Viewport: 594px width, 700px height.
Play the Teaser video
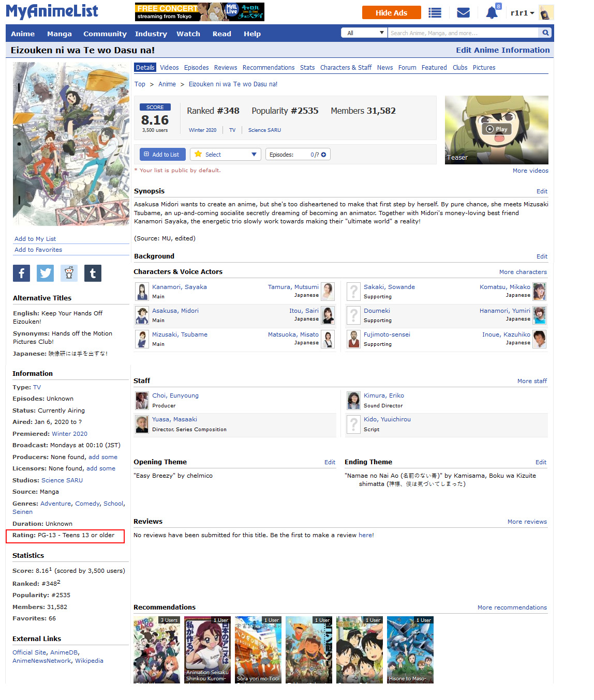tap(497, 129)
